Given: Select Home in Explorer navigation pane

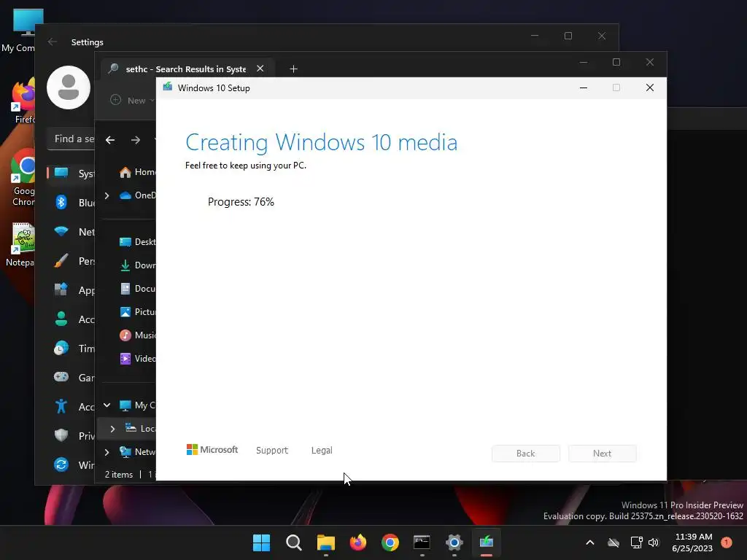Looking at the screenshot, I should pyautogui.click(x=136, y=172).
